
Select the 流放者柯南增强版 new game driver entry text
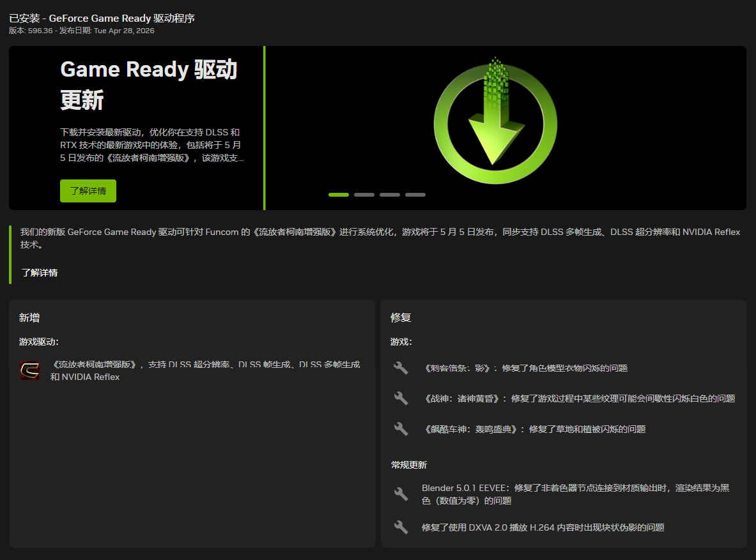click(205, 370)
